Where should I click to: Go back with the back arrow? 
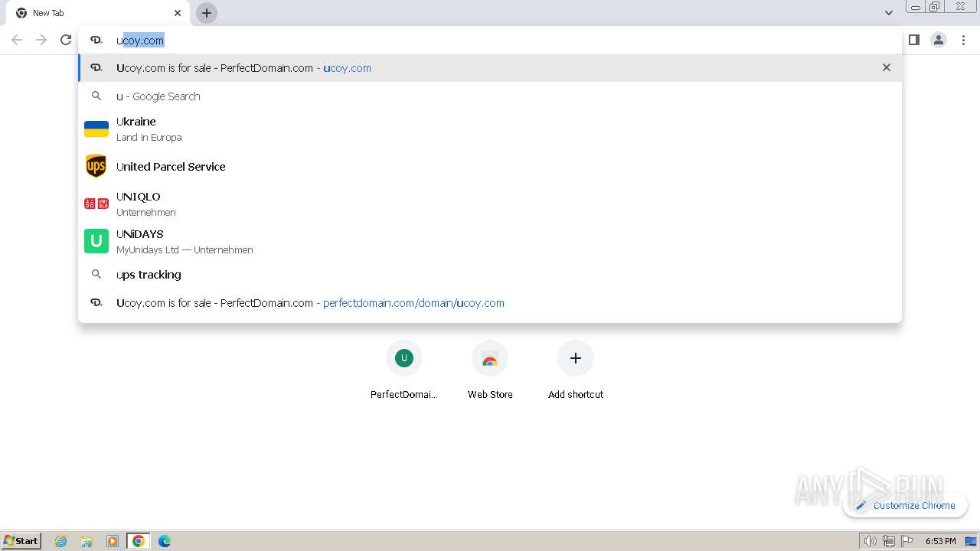click(17, 40)
